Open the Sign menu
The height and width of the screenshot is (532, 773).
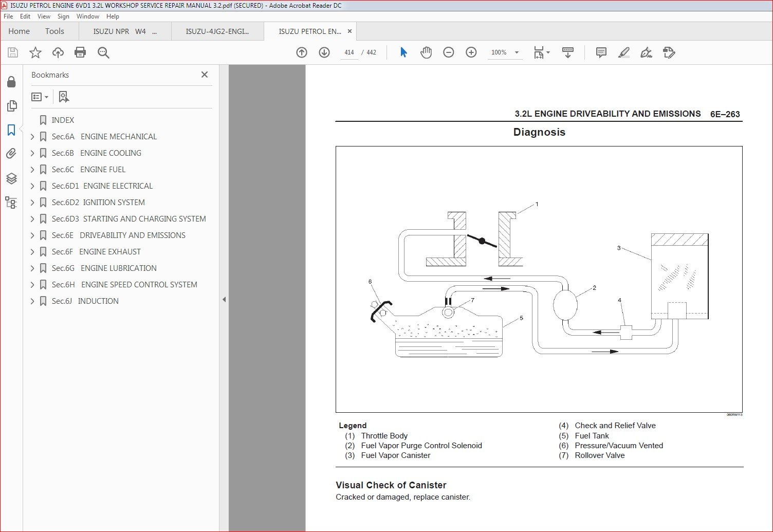(63, 16)
